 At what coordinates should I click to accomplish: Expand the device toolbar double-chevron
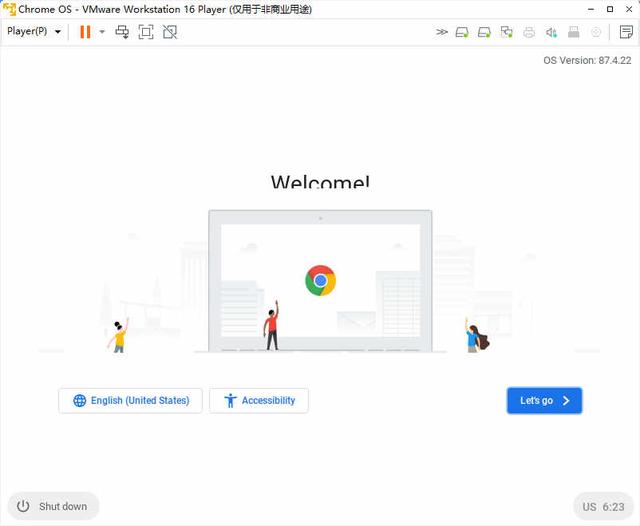(x=441, y=32)
